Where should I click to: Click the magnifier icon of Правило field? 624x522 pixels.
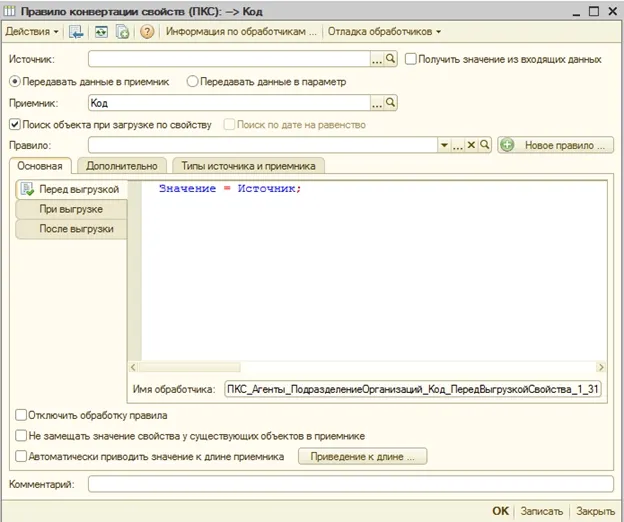[x=484, y=145]
